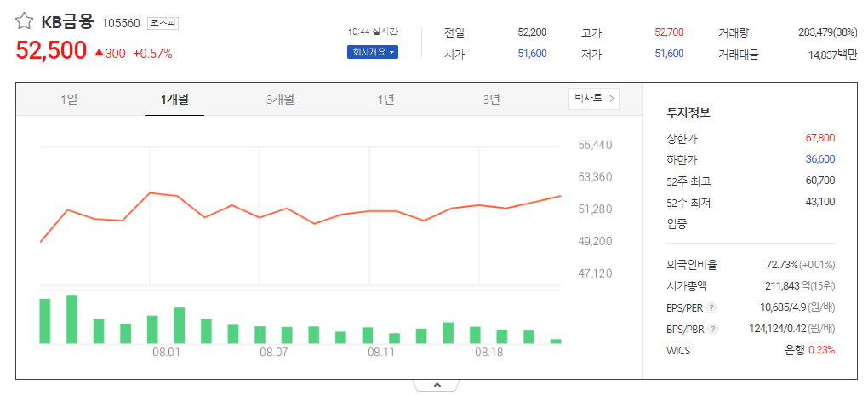Click the 08.07 date axis label
The width and height of the screenshot is (868, 396).
[x=273, y=353]
